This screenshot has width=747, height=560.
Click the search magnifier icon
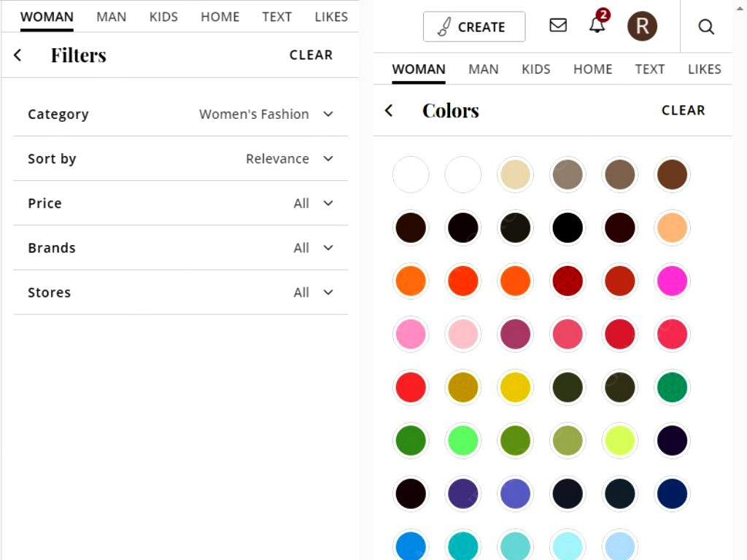pyautogui.click(x=706, y=27)
